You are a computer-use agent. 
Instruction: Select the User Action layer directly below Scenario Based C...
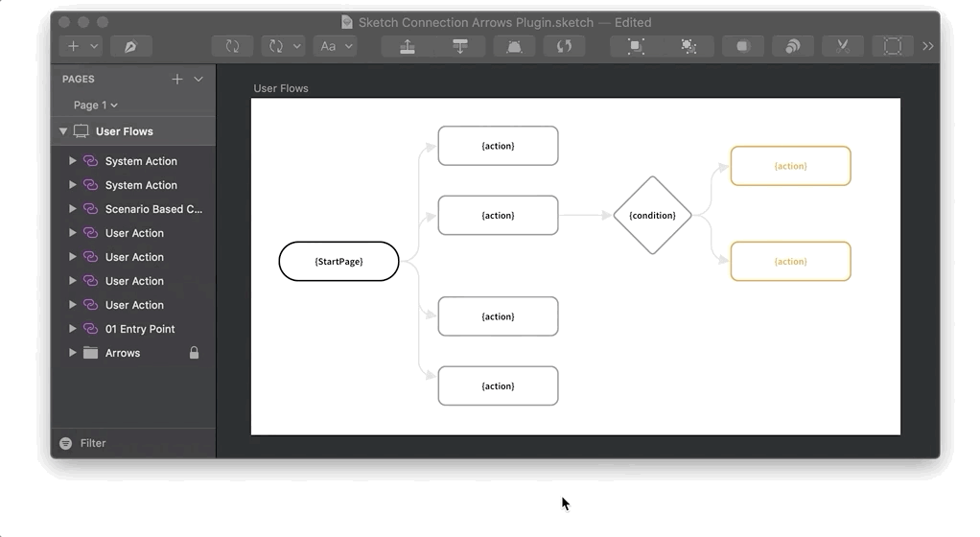click(x=133, y=233)
